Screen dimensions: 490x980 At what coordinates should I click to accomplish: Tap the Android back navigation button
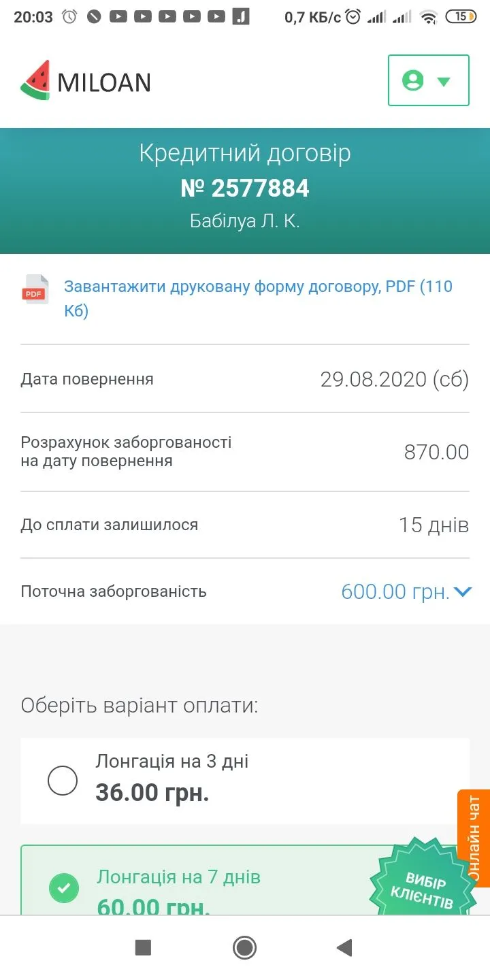(345, 947)
